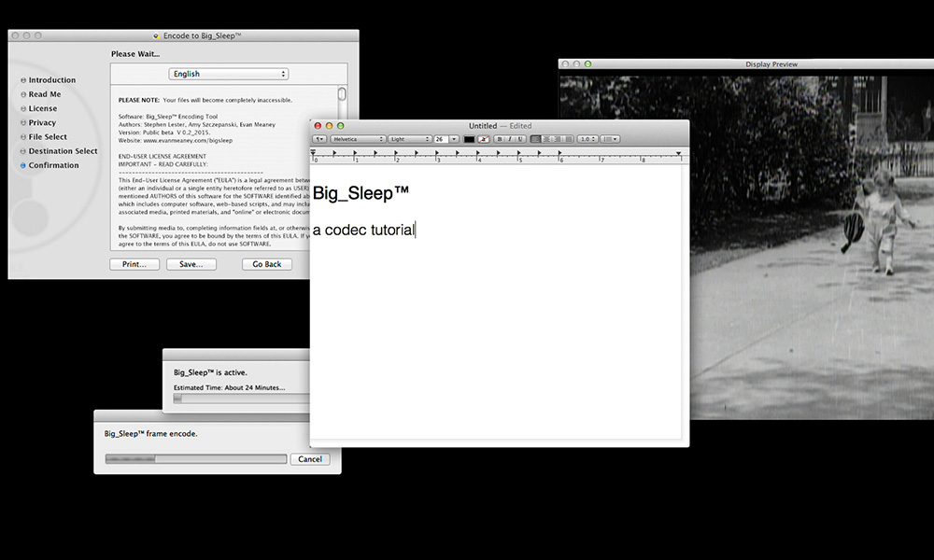
Task: Open the list bullets and numbering dropdown
Action: point(610,139)
